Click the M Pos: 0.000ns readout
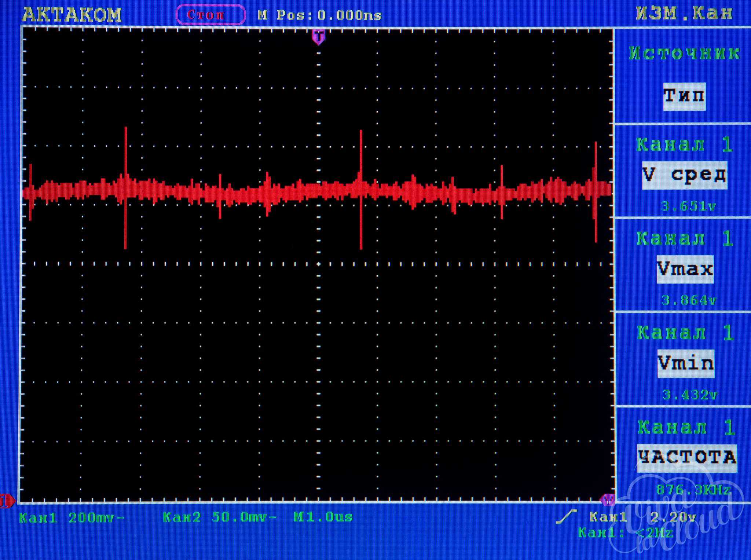 click(320, 15)
